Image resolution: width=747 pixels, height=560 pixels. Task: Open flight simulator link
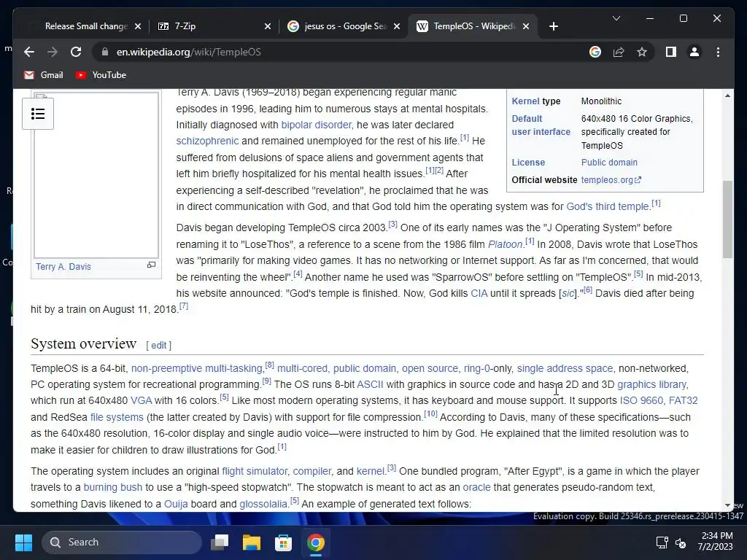(x=255, y=472)
